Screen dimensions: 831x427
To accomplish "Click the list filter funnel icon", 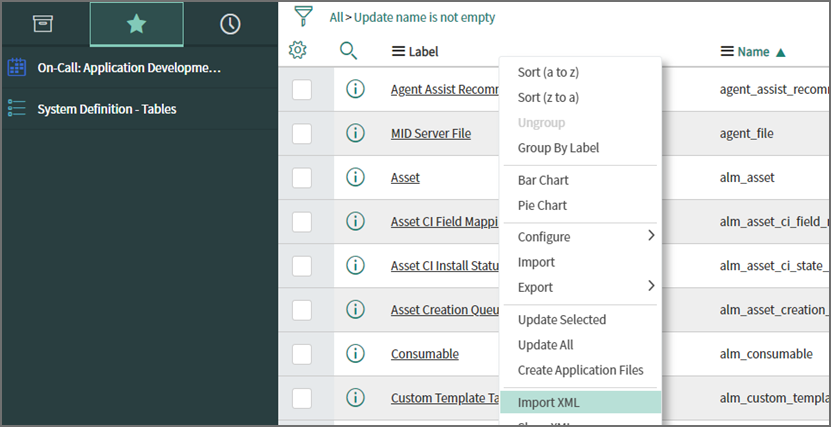I will tap(303, 16).
